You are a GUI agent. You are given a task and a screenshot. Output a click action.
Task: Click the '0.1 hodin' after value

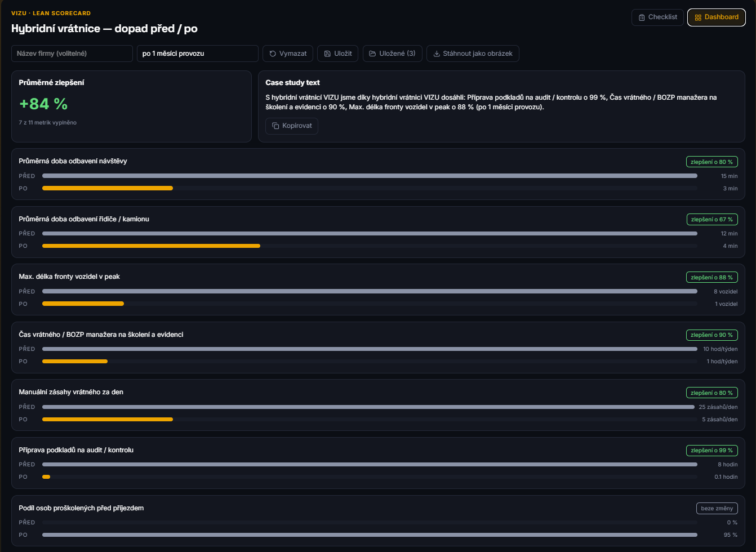[x=726, y=477]
